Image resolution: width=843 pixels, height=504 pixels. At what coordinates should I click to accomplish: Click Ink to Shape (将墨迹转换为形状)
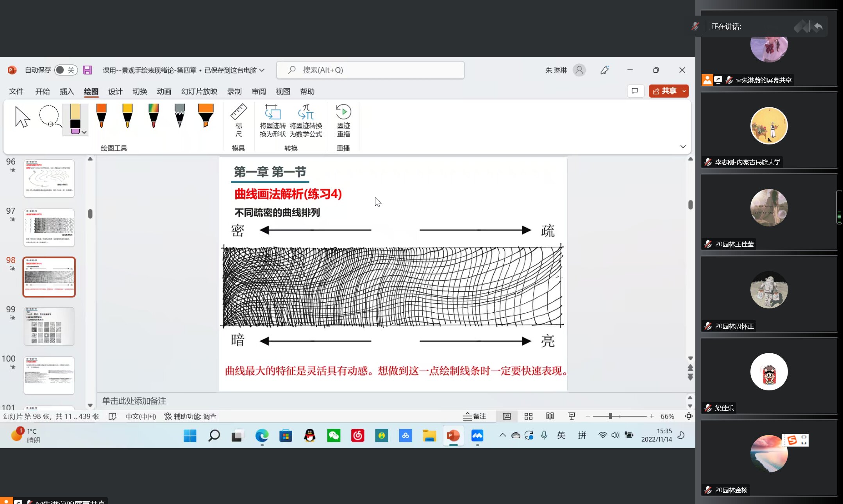click(273, 120)
